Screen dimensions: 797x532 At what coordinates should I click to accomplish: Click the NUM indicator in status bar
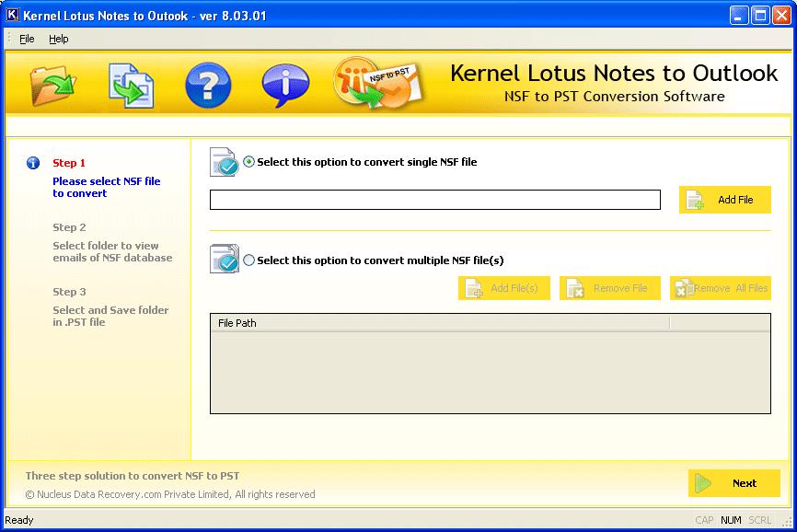pos(731,520)
